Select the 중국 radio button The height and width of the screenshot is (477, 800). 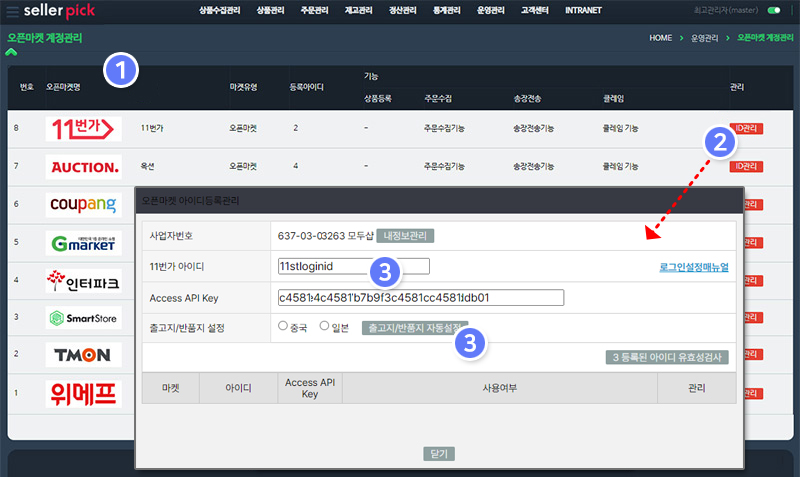click(x=282, y=326)
